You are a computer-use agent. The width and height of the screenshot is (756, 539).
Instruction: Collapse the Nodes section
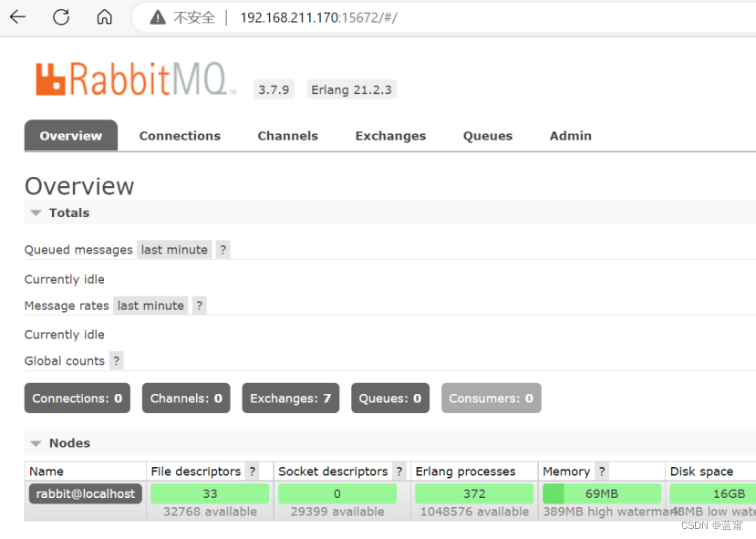click(36, 443)
